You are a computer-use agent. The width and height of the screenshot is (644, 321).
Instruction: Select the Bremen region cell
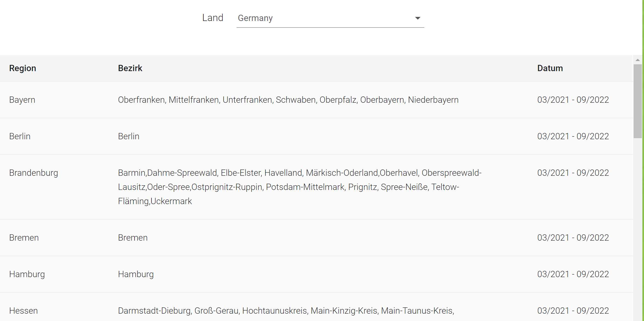pyautogui.click(x=24, y=238)
